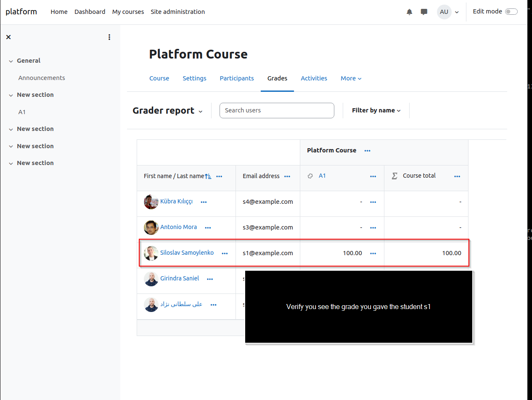Open the Activities tab

coord(314,78)
